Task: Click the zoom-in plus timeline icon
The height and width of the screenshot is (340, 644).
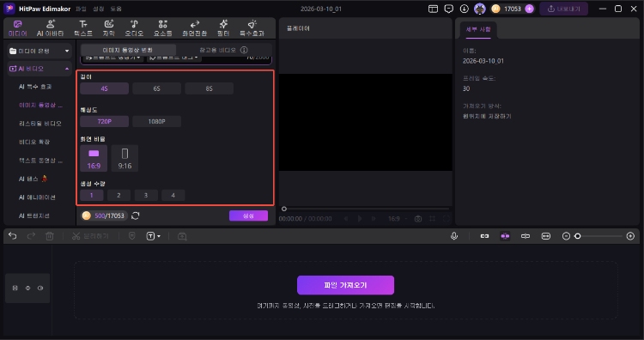Action: point(630,236)
